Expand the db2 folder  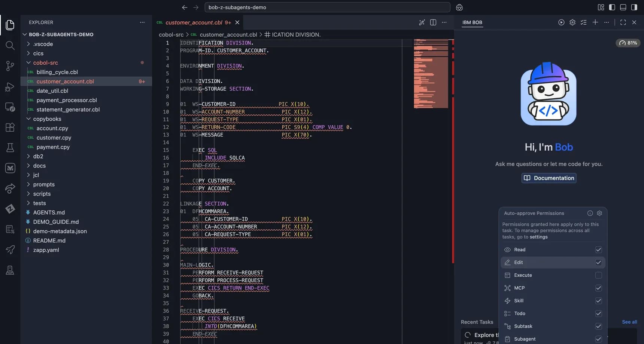tap(86, 156)
